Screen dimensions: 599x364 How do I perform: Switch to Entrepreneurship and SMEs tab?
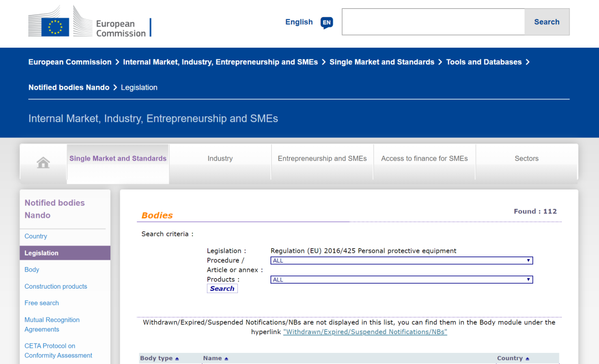(322, 158)
